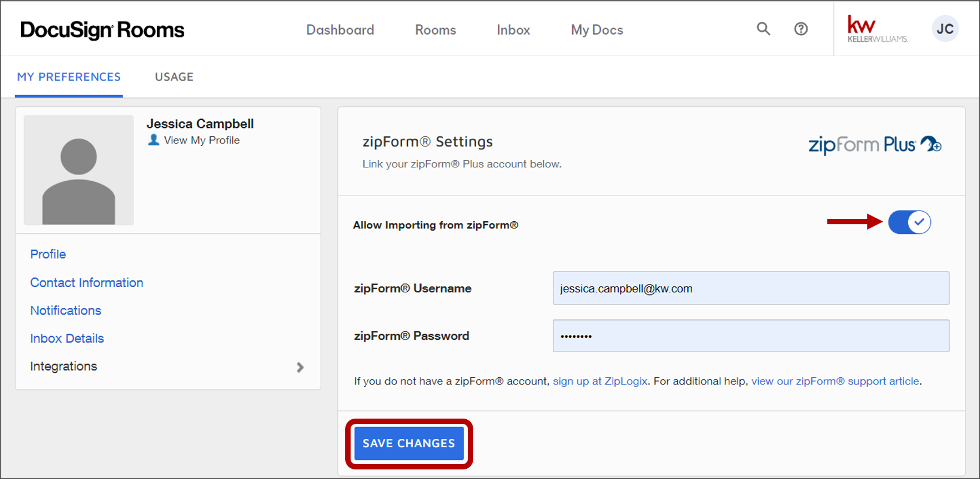
Task: Click the 'zipForm Username' label
Action: coord(413,288)
